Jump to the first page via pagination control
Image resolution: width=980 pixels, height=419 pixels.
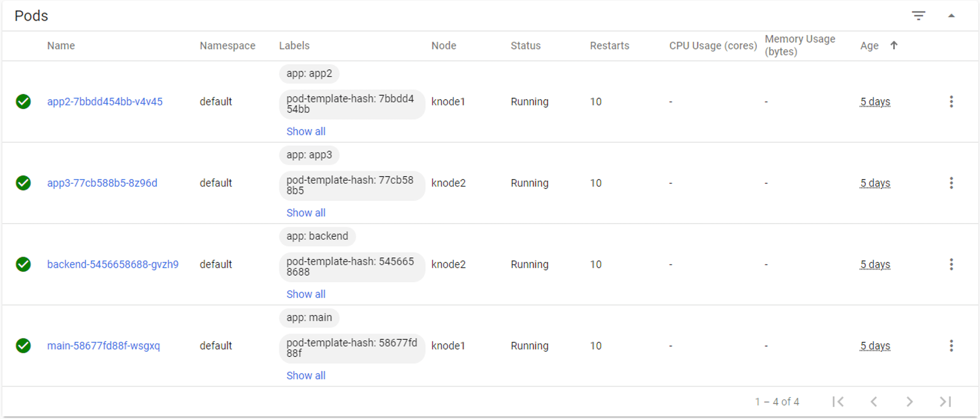[838, 401]
